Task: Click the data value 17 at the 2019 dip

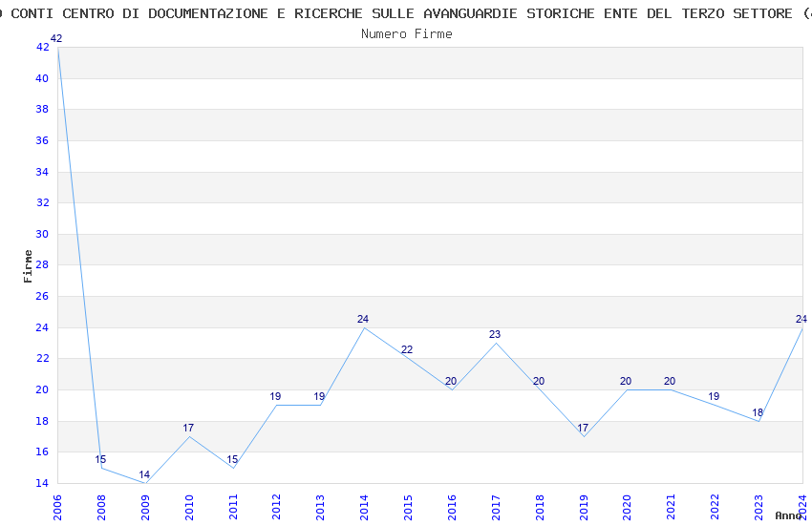Action: 583,428
